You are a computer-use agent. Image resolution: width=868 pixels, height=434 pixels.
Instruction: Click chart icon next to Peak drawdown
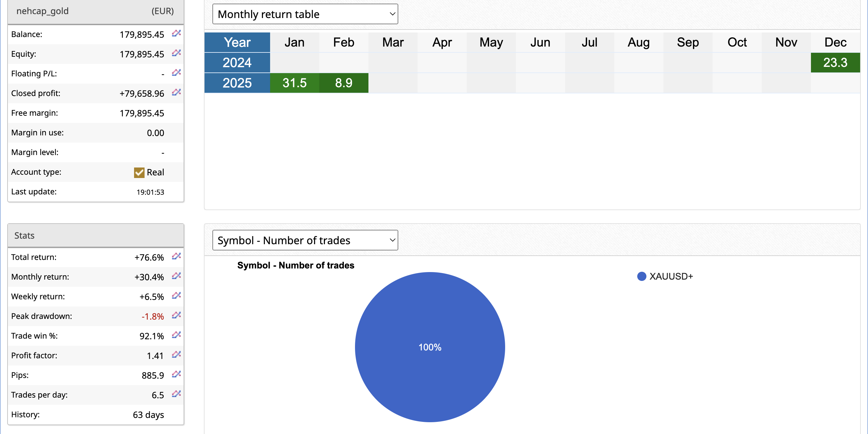click(176, 315)
